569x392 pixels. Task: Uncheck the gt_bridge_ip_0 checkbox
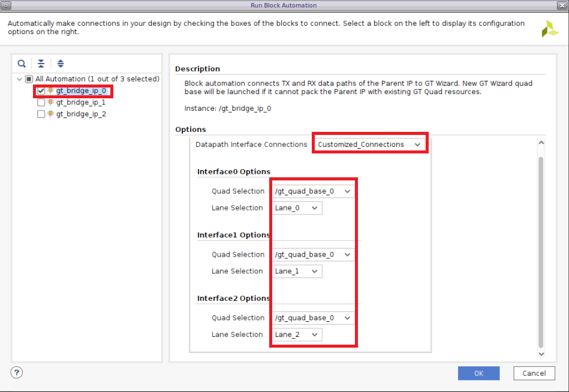tap(41, 91)
